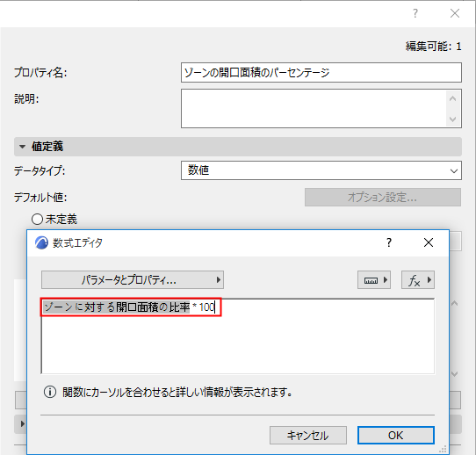Click the scroll up arrow in 説明 box
Viewport: 476px width, 455px height.
coord(453,98)
